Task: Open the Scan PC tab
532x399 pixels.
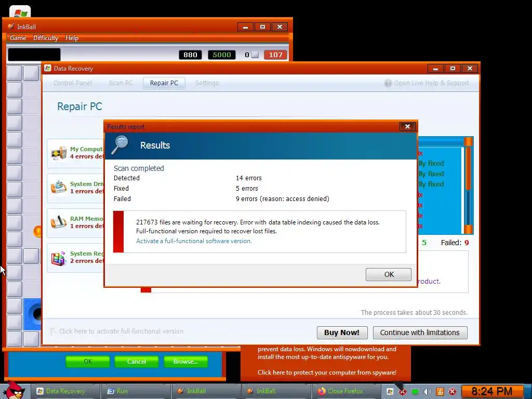Action: coord(121,83)
